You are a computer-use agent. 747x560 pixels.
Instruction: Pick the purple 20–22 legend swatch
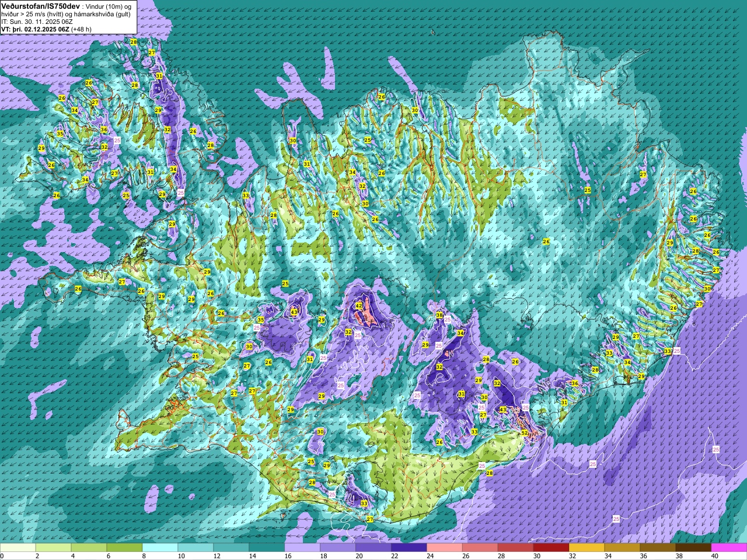[x=374, y=548]
